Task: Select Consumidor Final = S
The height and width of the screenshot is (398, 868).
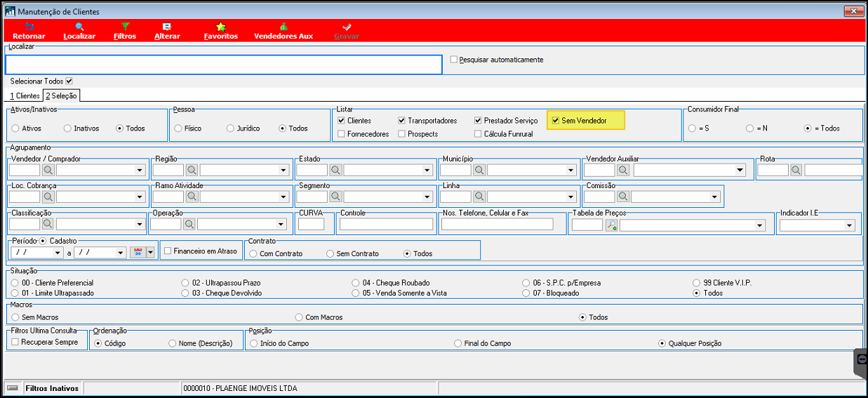Action: [x=693, y=128]
